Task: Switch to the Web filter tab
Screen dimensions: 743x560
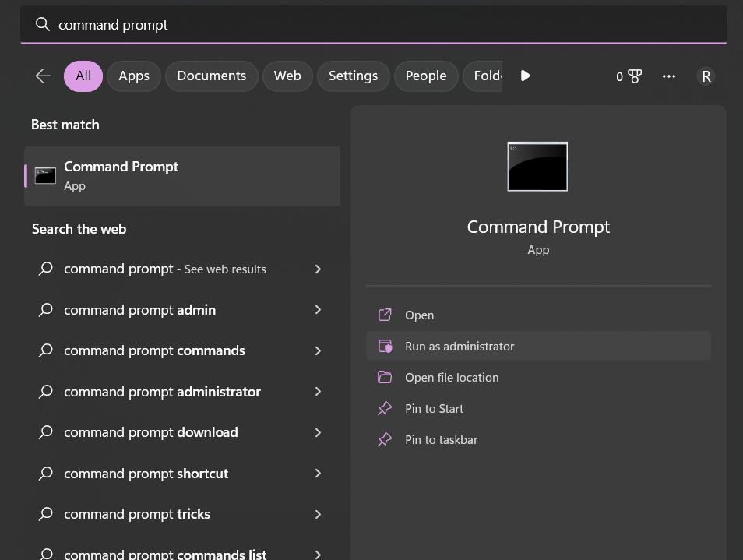Action: pyautogui.click(x=287, y=76)
